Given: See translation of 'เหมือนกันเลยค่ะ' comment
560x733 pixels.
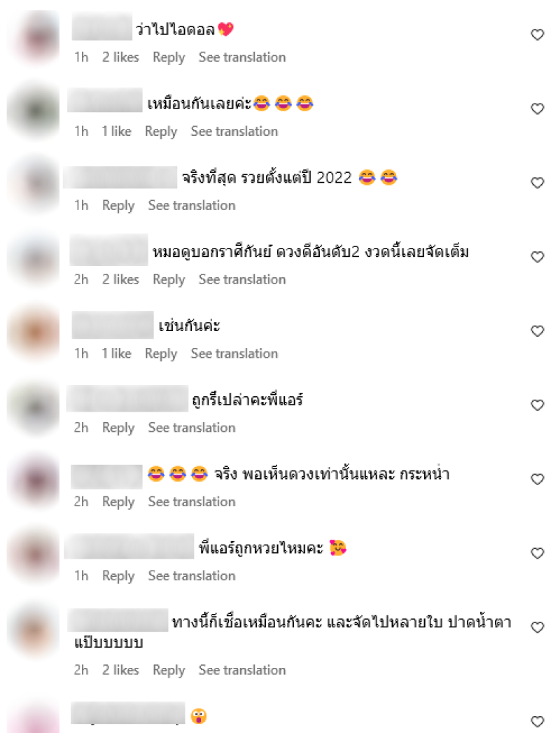Looking at the screenshot, I should [234, 132].
